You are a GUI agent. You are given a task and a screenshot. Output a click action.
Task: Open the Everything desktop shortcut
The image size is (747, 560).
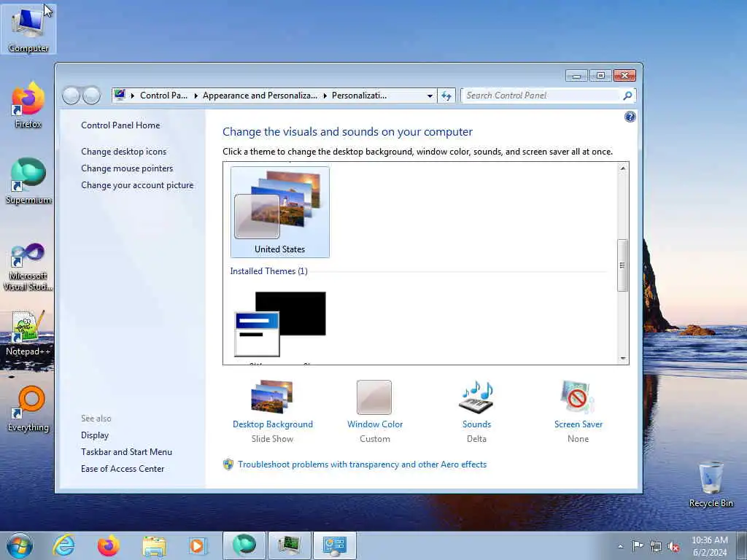point(28,409)
